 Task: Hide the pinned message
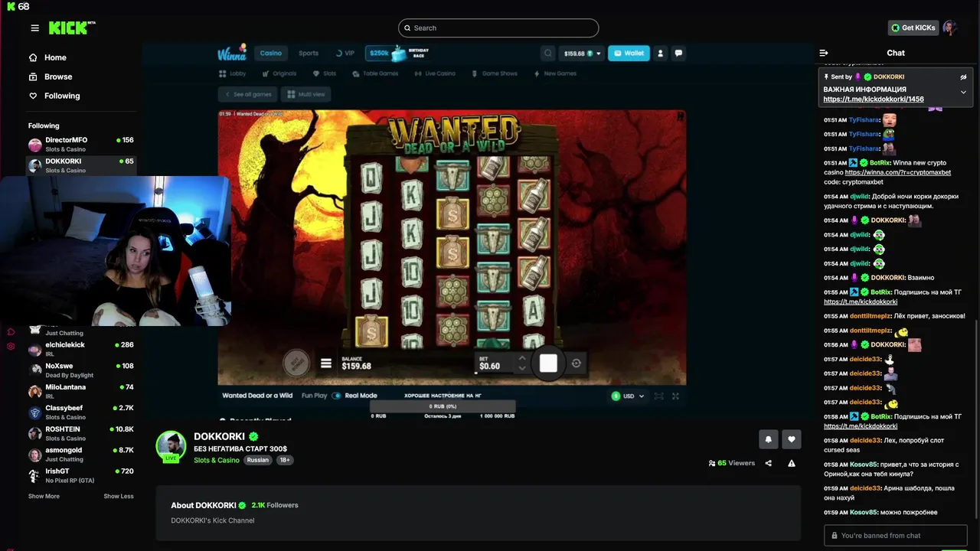[x=963, y=77]
